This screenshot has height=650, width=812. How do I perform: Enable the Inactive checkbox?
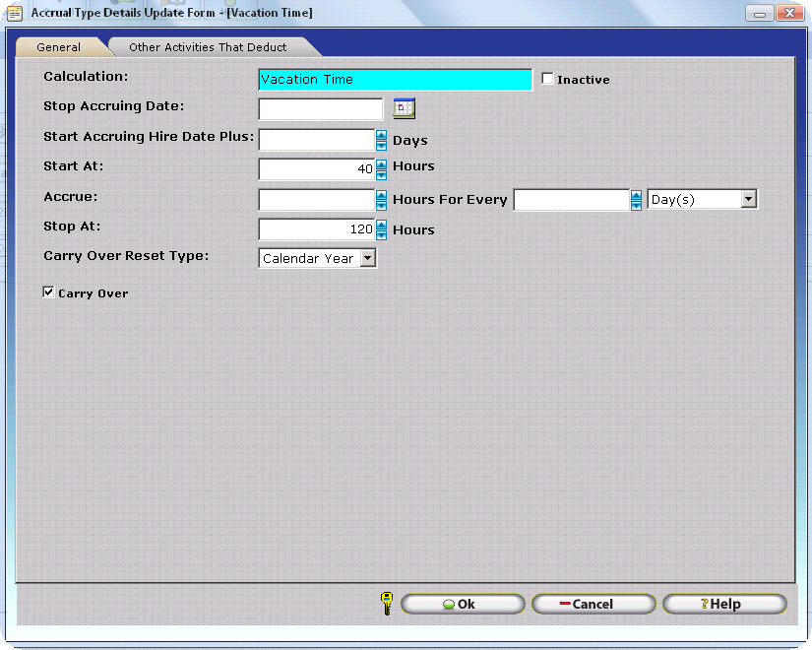coord(548,79)
